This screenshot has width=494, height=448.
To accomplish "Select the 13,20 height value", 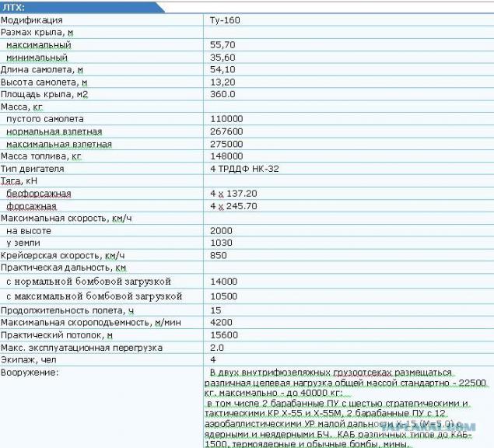I will pyautogui.click(x=222, y=82).
